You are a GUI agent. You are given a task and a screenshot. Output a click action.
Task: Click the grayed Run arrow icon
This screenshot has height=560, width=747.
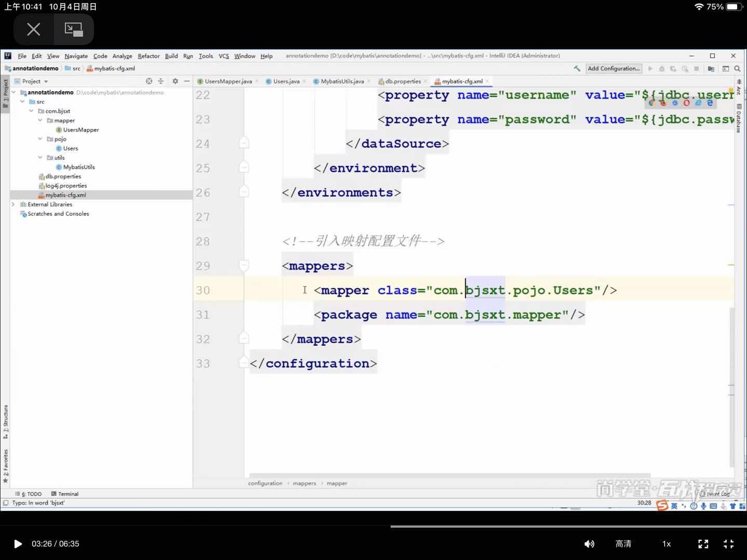click(x=650, y=68)
